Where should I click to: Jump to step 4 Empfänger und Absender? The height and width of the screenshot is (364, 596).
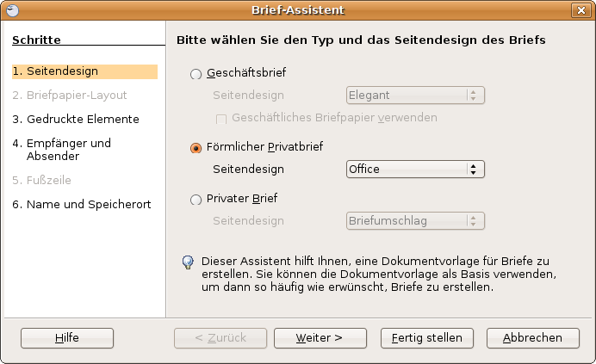click(x=61, y=150)
